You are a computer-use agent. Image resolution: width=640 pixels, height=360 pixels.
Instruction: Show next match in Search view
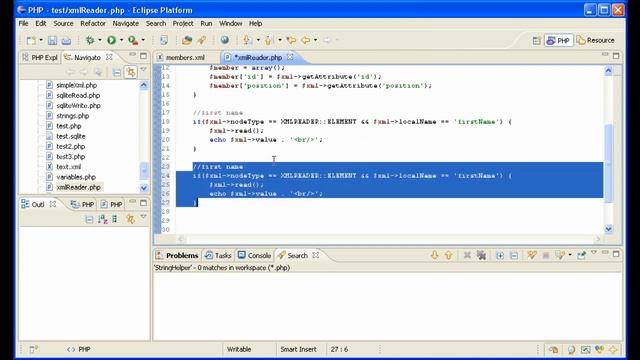click(x=434, y=256)
